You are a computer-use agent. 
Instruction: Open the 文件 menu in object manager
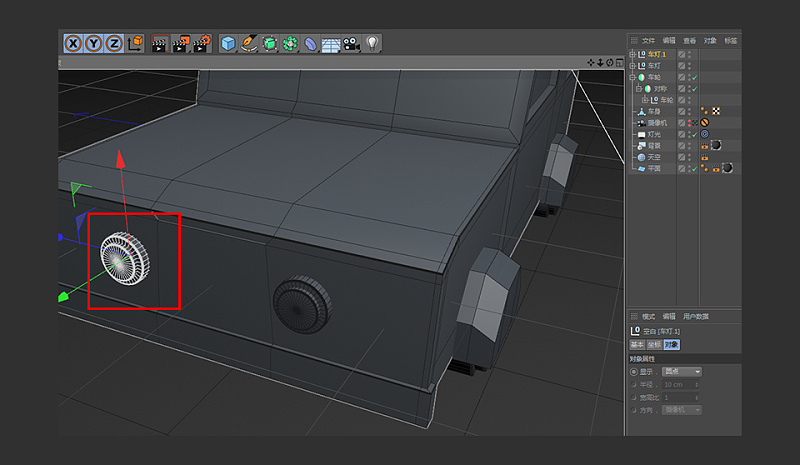pyautogui.click(x=648, y=40)
